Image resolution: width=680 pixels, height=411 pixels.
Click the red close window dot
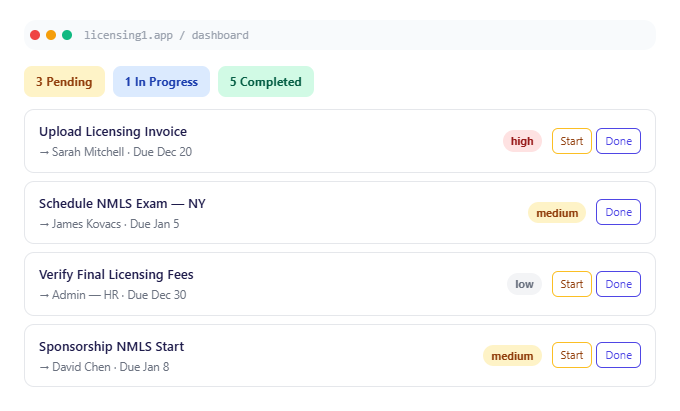[35, 35]
